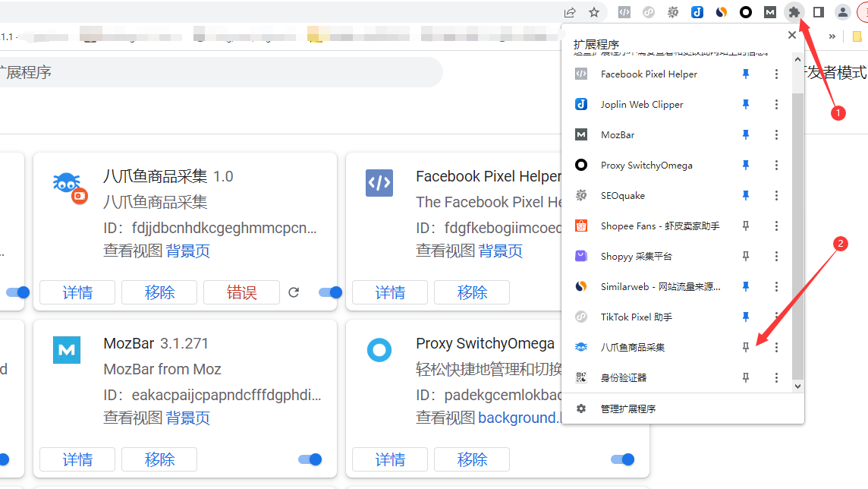
Task: Toggle the MozBar extension switch off
Action: [x=310, y=459]
